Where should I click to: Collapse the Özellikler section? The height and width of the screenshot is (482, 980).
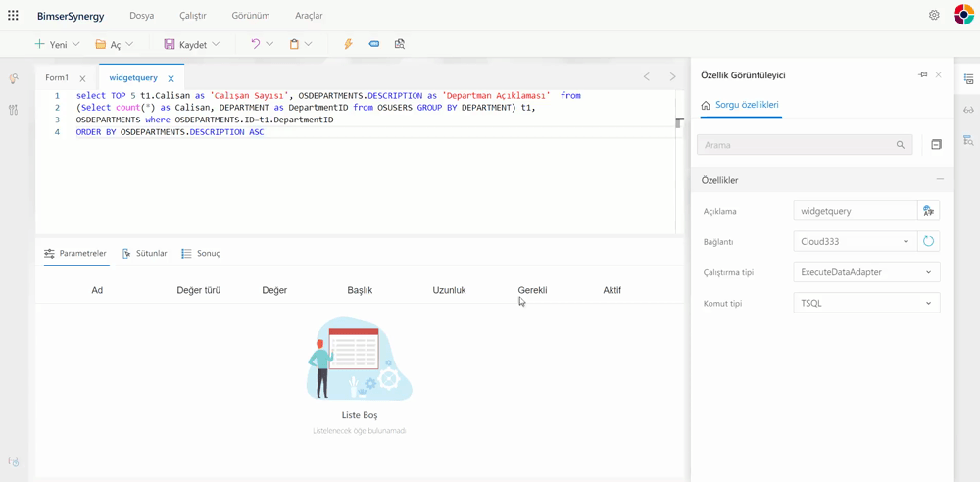(x=940, y=180)
